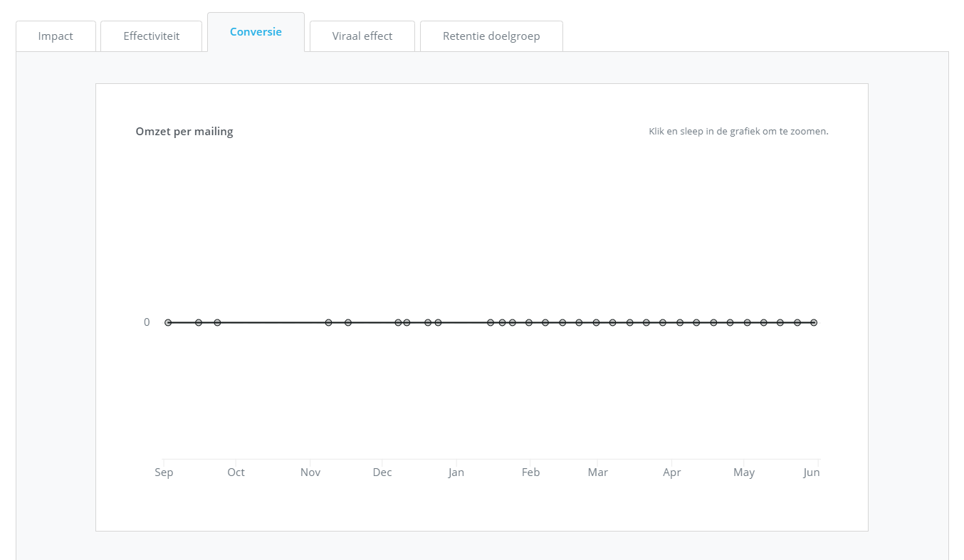Click the first data point after Nov

point(328,322)
